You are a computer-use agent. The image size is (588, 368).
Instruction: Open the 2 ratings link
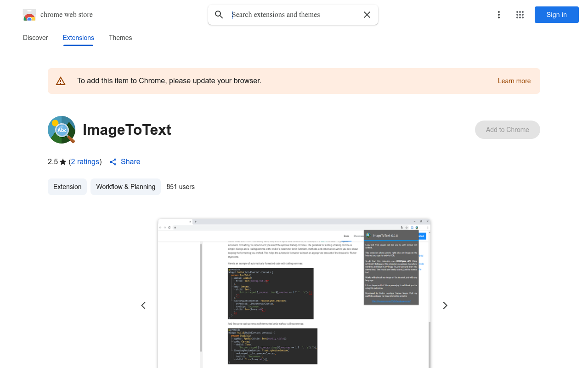85,162
